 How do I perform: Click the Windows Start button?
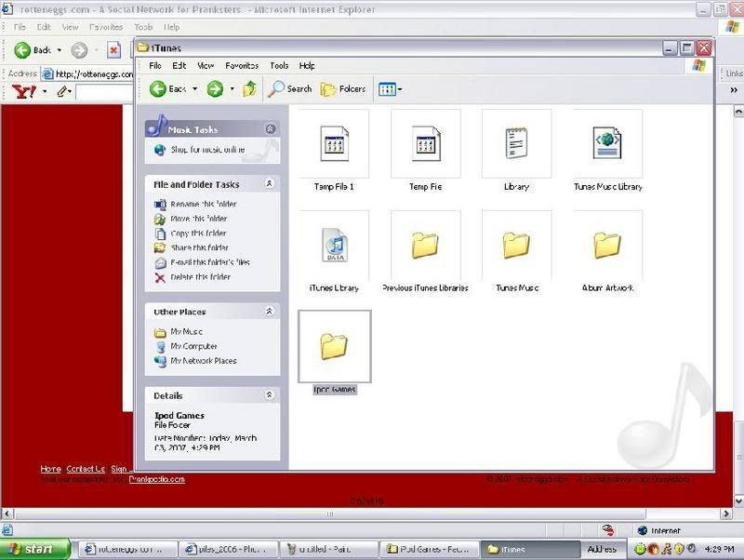click(x=35, y=549)
